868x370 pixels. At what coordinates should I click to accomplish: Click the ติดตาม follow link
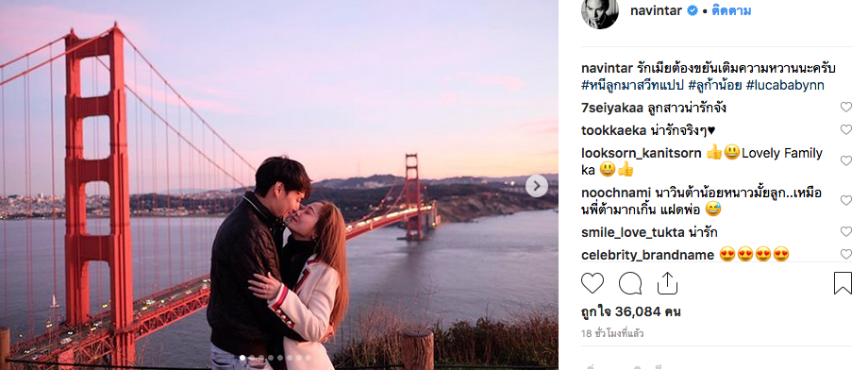(x=731, y=10)
